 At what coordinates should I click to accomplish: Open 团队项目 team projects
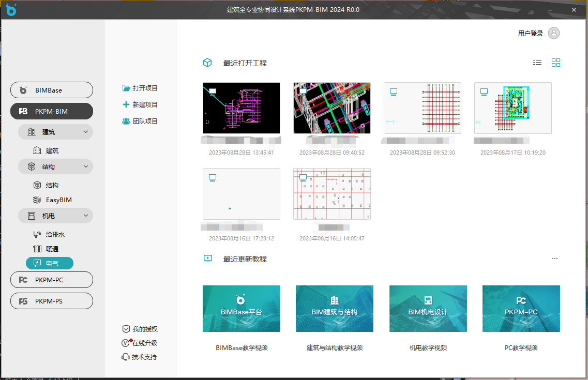140,121
